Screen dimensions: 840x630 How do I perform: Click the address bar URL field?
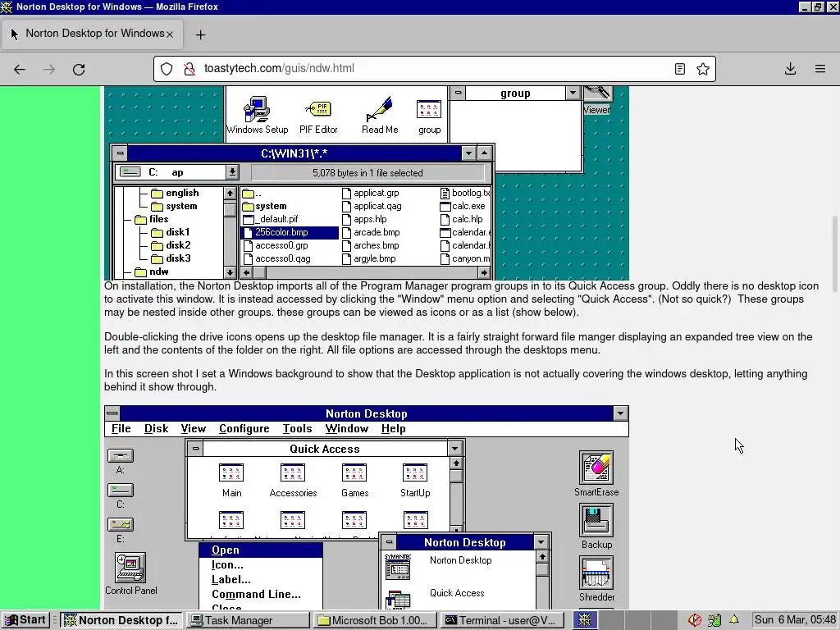434,69
